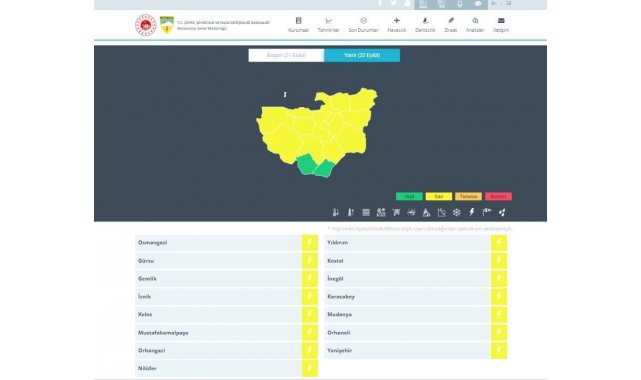Viewport: 641px width, 380px height.
Task: Select the lightning thunderstorm filter icon in dark toolbar
Action: coord(472,212)
